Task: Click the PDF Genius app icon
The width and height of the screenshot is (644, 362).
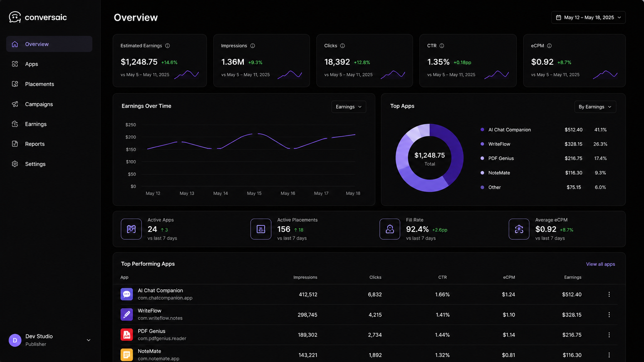Action: pos(127,335)
